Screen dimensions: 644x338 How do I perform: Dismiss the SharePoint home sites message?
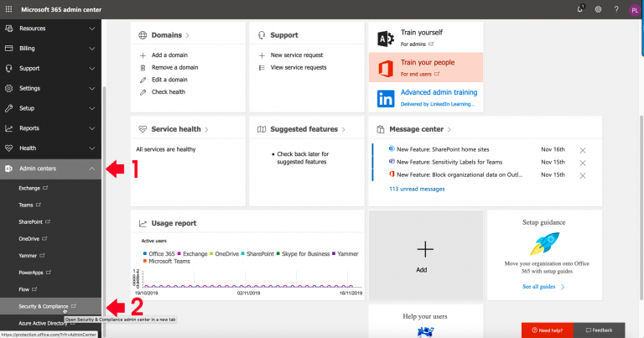point(583,150)
